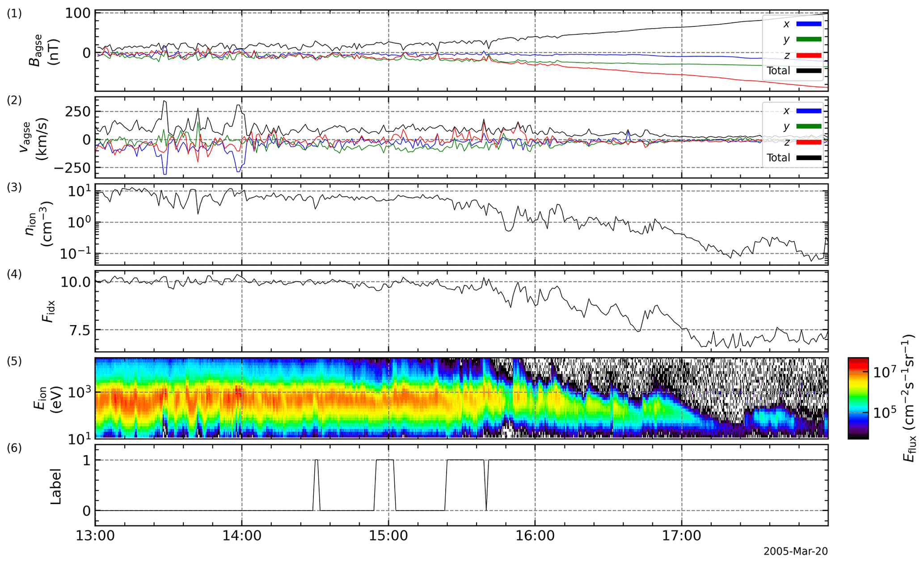Click the 17:00 time axis tick label
This screenshot has height=563, width=924.
(682, 536)
